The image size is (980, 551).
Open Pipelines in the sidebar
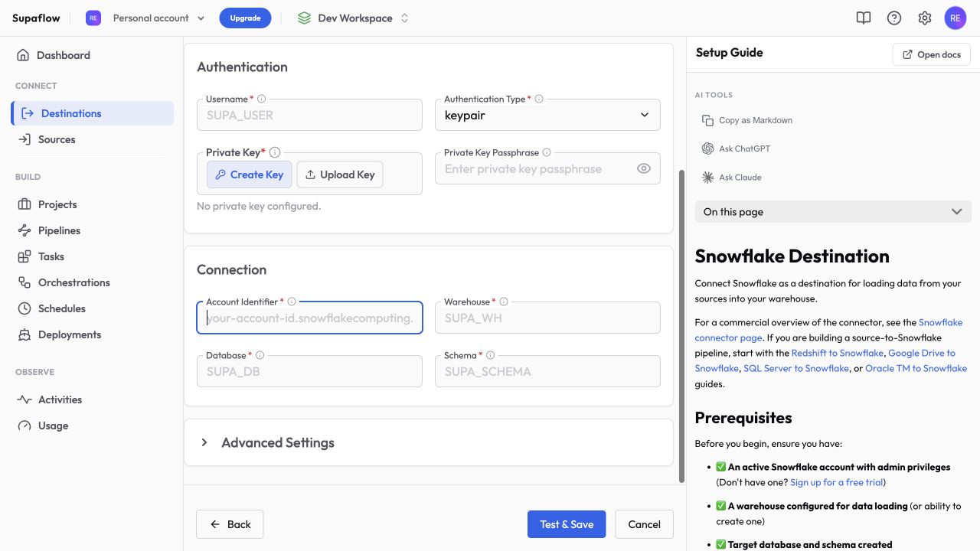coord(59,230)
